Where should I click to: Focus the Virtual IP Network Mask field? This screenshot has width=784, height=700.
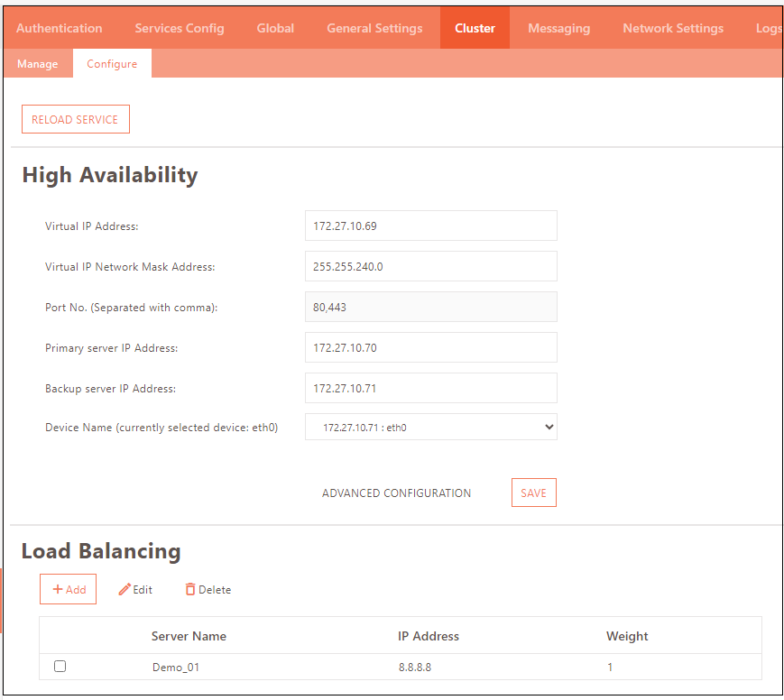coord(430,267)
